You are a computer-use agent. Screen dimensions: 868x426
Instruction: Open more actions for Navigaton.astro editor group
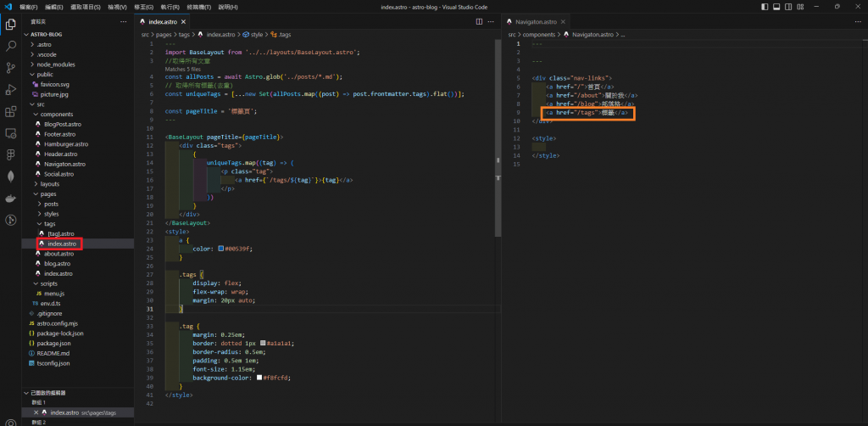859,21
